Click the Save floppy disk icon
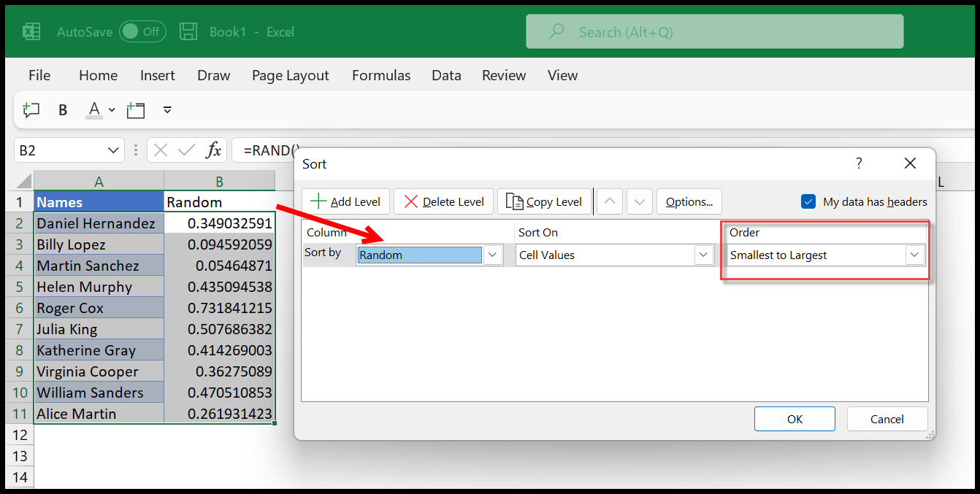 coord(188,32)
